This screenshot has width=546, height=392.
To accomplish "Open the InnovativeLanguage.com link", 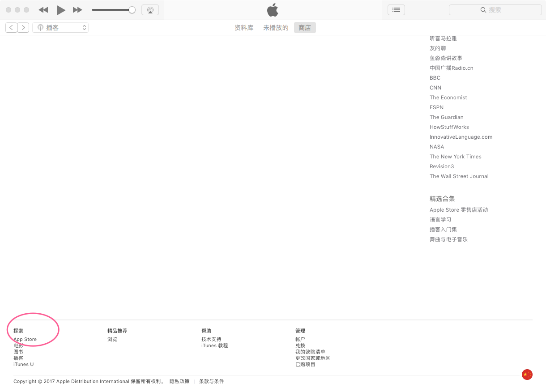I will click(x=461, y=137).
